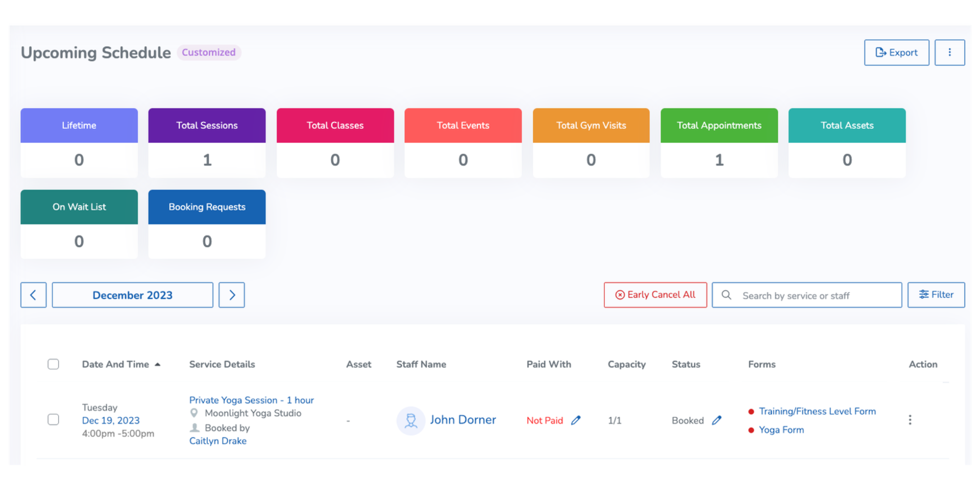Click the pencil icon beside Booked status

(717, 420)
